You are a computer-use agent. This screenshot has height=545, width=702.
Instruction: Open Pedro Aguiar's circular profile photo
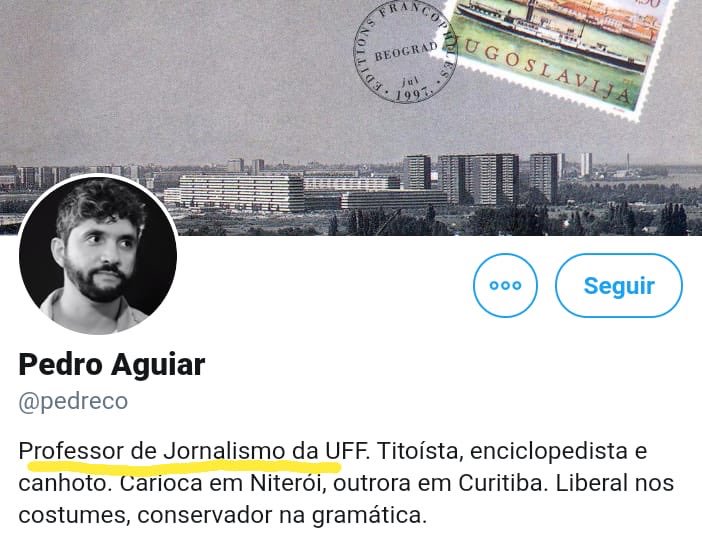tap(98, 255)
